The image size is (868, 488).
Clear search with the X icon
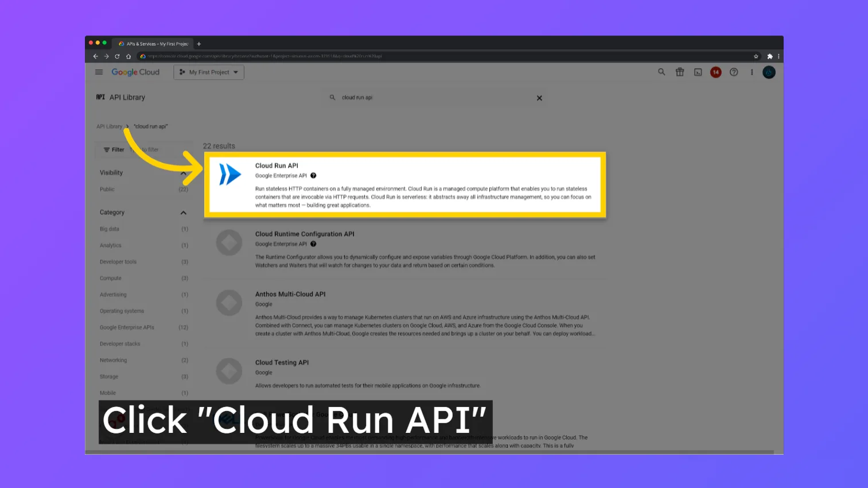click(x=539, y=98)
